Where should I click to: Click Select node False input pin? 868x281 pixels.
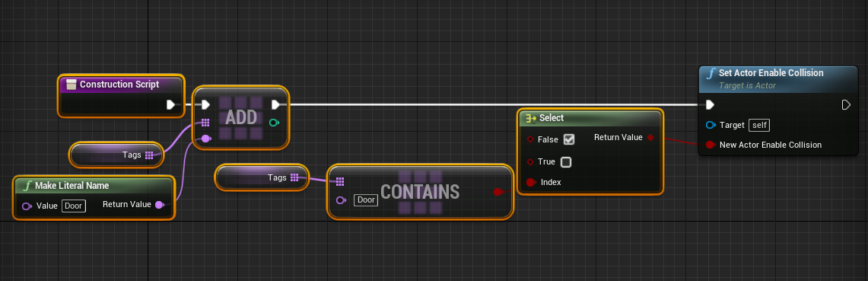click(x=529, y=139)
